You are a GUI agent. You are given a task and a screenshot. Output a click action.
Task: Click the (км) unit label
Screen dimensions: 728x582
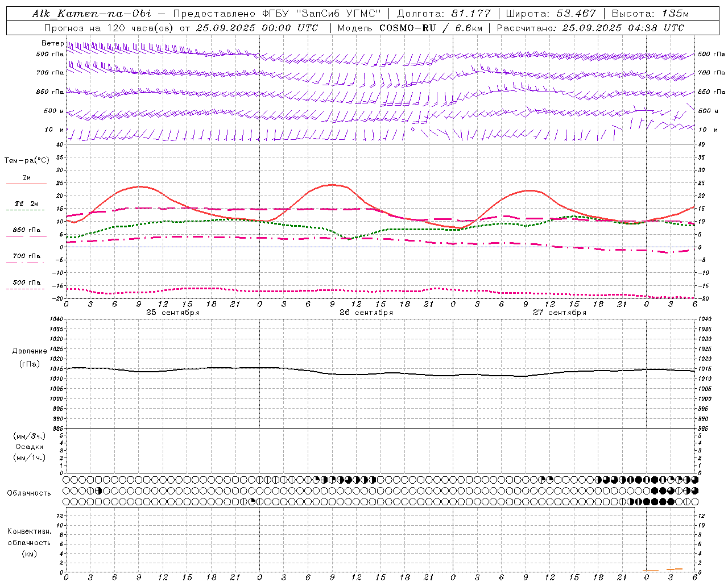(29, 554)
